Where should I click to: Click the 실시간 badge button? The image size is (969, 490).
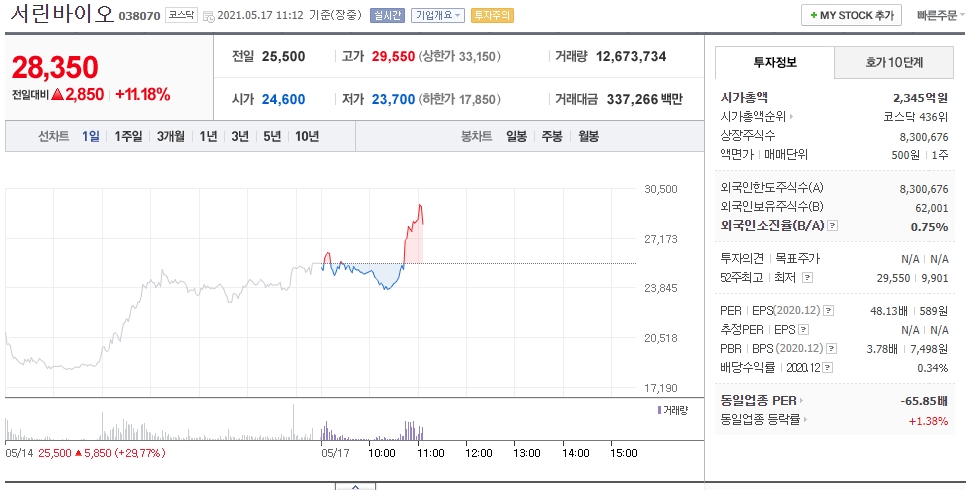pyautogui.click(x=387, y=15)
